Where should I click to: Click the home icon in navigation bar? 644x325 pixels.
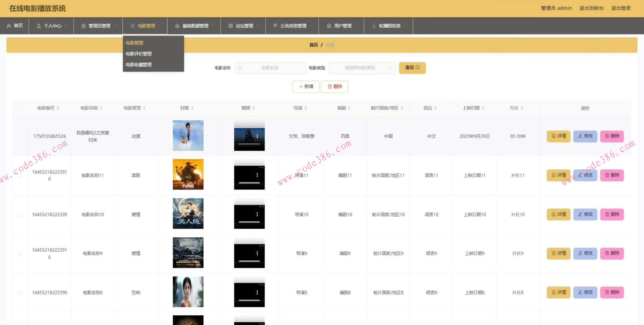[9, 26]
